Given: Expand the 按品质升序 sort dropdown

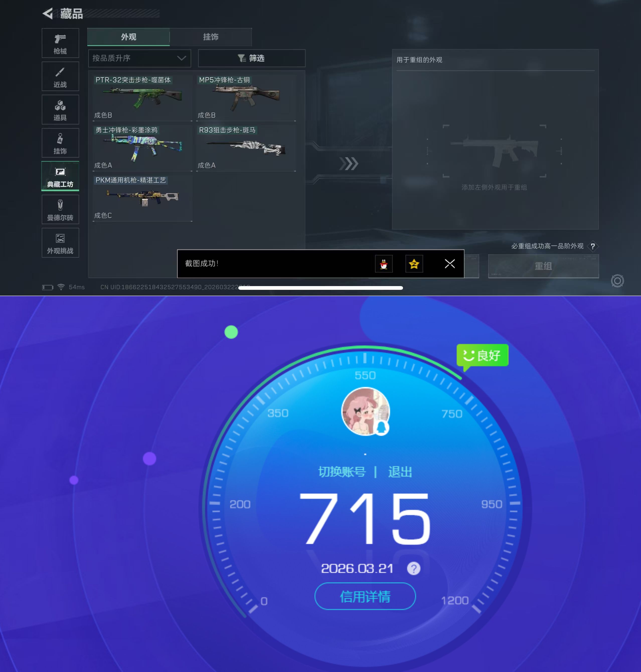Looking at the screenshot, I should tap(139, 58).
